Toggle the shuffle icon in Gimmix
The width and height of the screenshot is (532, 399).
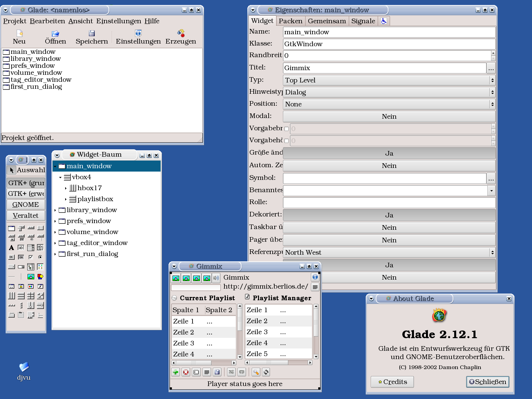tap(231, 372)
